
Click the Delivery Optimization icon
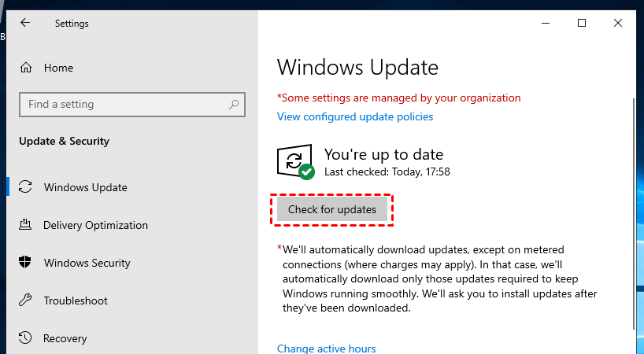point(26,225)
